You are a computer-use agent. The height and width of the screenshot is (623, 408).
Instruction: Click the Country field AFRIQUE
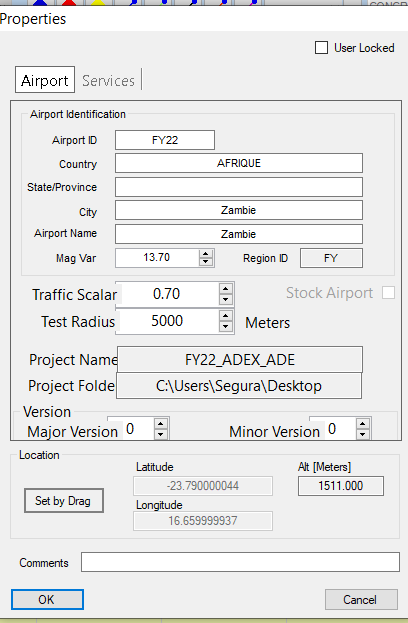pyautogui.click(x=239, y=163)
